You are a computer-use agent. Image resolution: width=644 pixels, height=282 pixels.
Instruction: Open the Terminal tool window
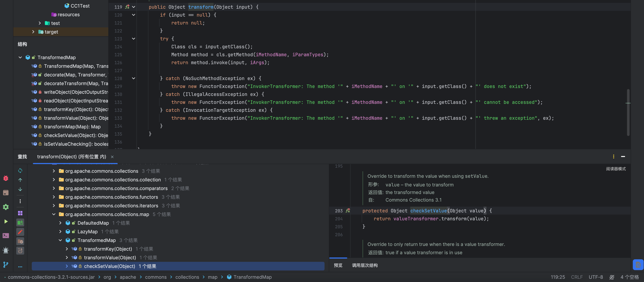coord(6,235)
